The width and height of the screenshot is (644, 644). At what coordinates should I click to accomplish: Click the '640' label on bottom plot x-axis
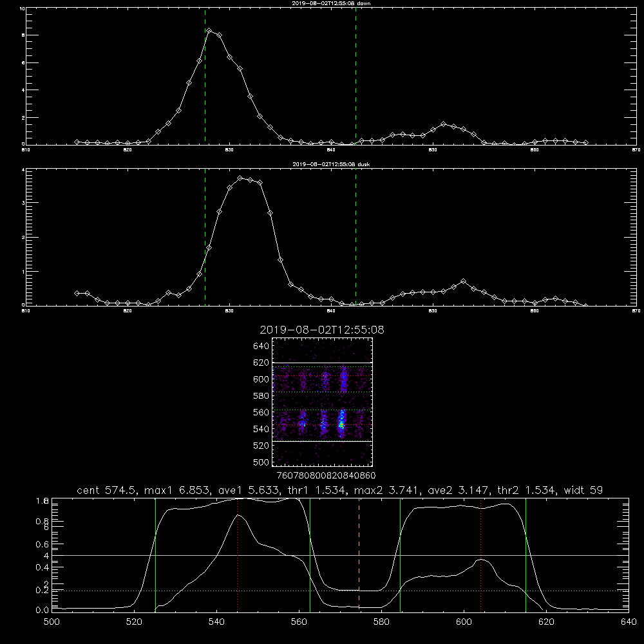[x=629, y=622]
